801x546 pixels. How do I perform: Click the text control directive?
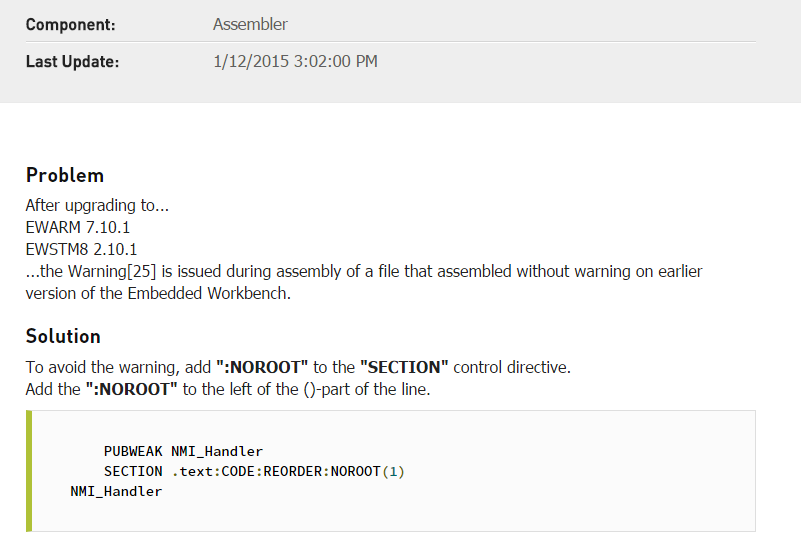click(x=512, y=367)
